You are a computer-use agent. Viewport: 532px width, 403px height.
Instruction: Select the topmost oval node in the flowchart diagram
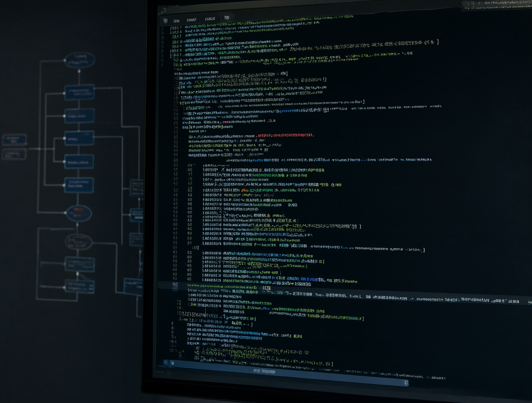click(x=80, y=60)
